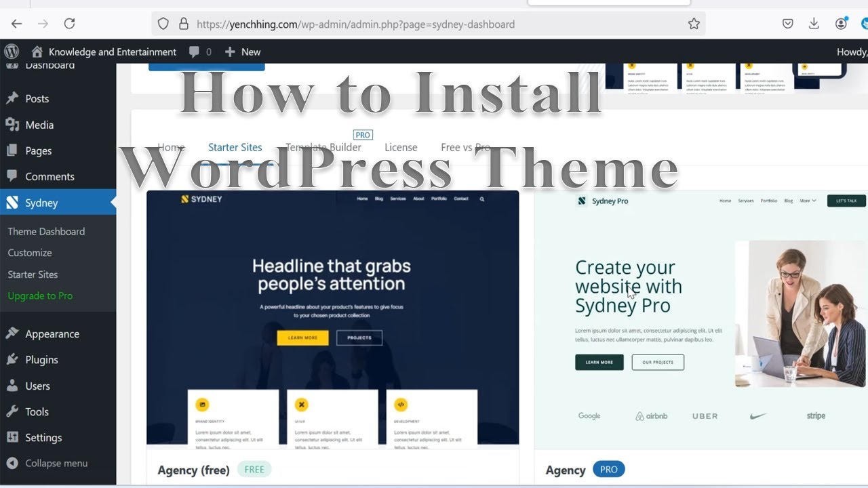Click the Posts pin icon in the sidebar

[12, 98]
